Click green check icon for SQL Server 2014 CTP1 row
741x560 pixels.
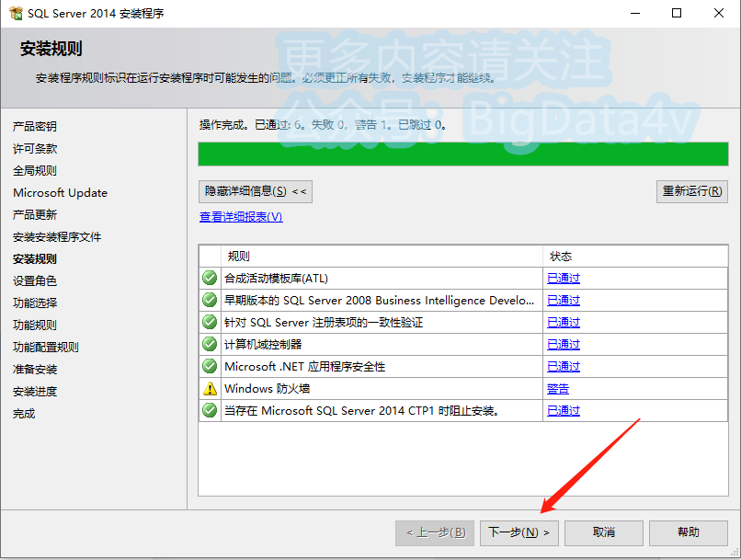[210, 410]
